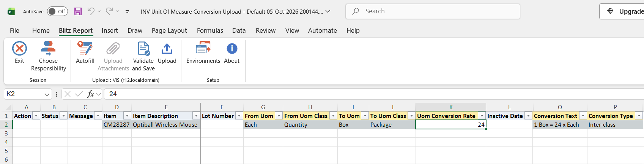Click the Save floppy disk icon
The height and width of the screenshot is (164, 644).
[78, 11]
